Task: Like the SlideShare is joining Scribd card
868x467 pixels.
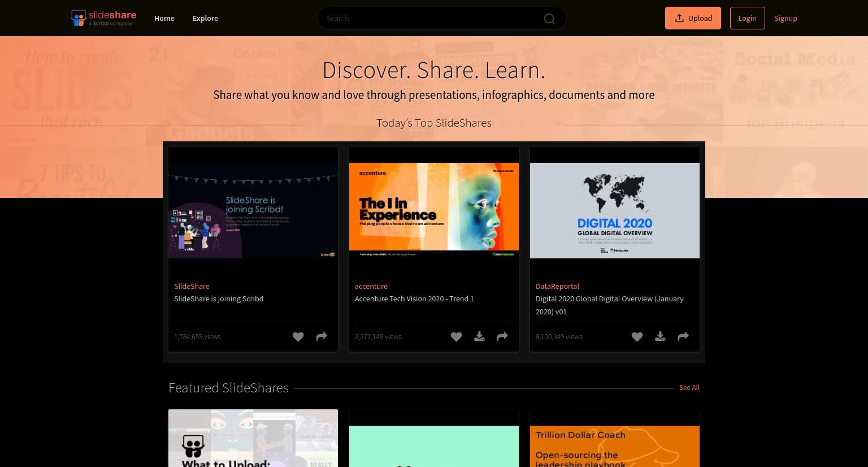Action: (x=298, y=337)
